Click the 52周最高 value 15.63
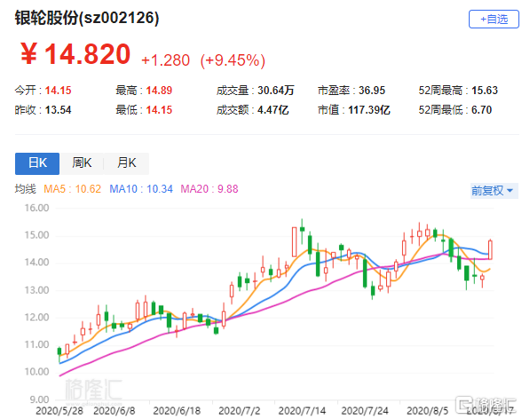Image resolution: width=522 pixels, height=420 pixels. (x=485, y=91)
